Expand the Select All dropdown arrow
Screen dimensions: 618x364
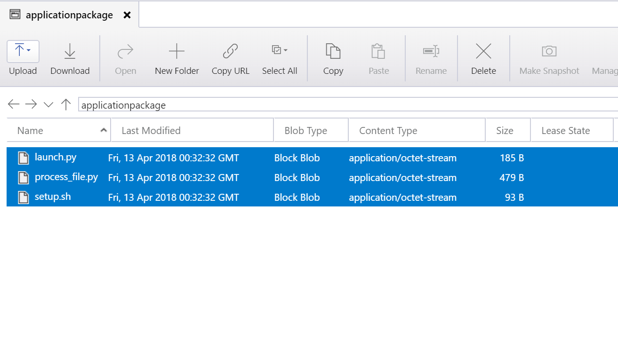pyautogui.click(x=285, y=50)
